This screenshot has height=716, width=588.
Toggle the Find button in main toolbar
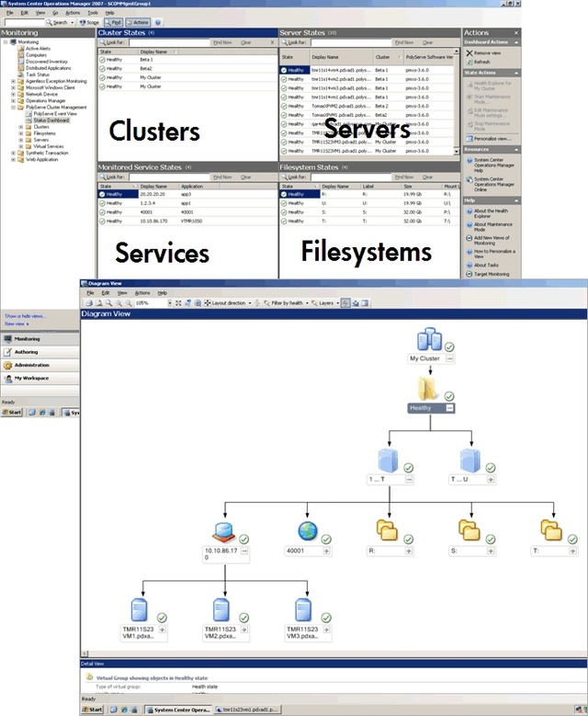[x=113, y=22]
